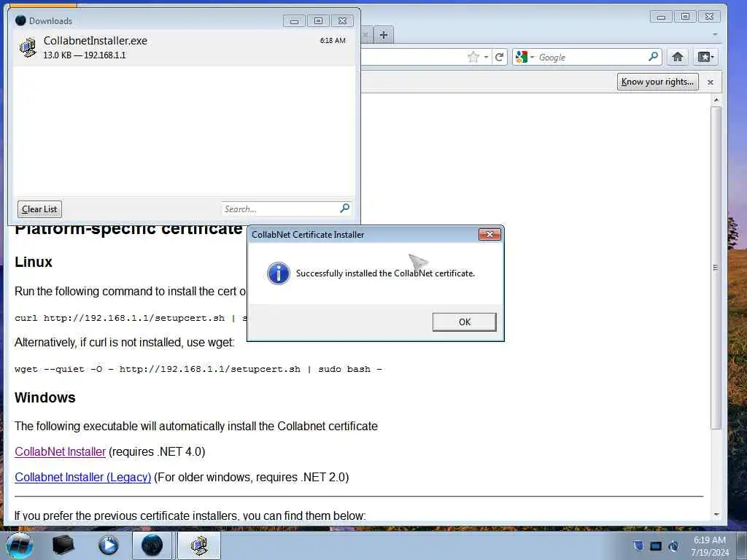Click the Know your rights button

(x=657, y=82)
